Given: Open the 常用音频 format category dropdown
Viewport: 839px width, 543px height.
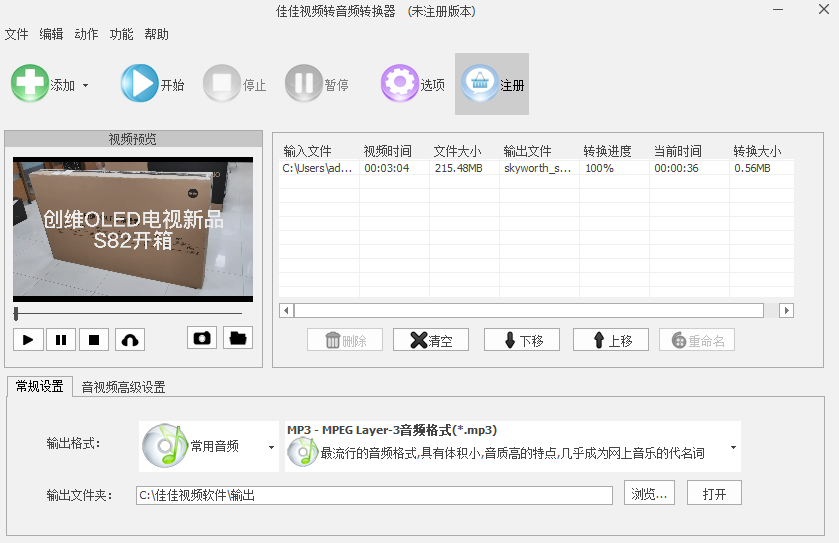Looking at the screenshot, I should [x=271, y=446].
